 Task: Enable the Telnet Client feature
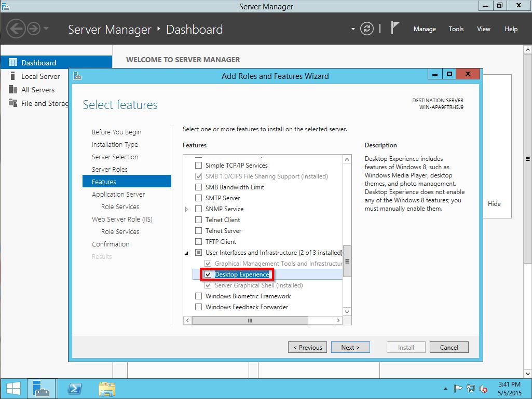click(x=198, y=219)
